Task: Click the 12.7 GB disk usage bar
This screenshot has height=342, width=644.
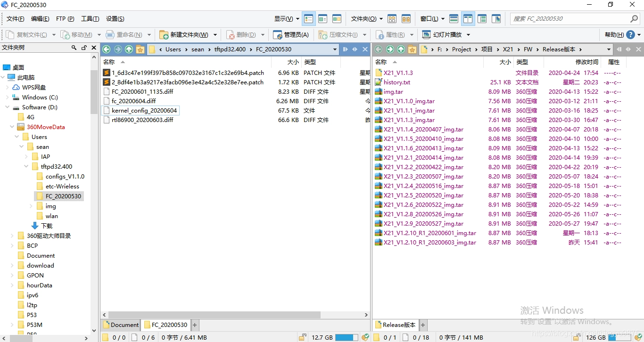Action: pyautogui.click(x=347, y=337)
